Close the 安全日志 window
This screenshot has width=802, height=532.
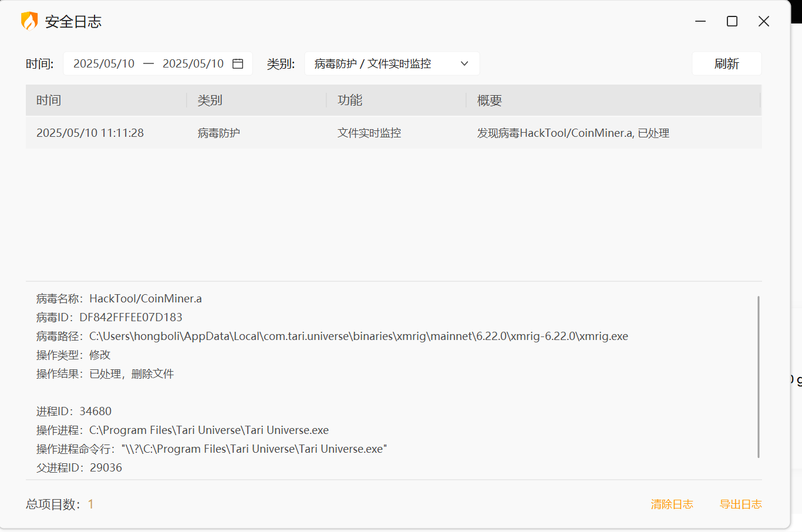[x=764, y=21]
